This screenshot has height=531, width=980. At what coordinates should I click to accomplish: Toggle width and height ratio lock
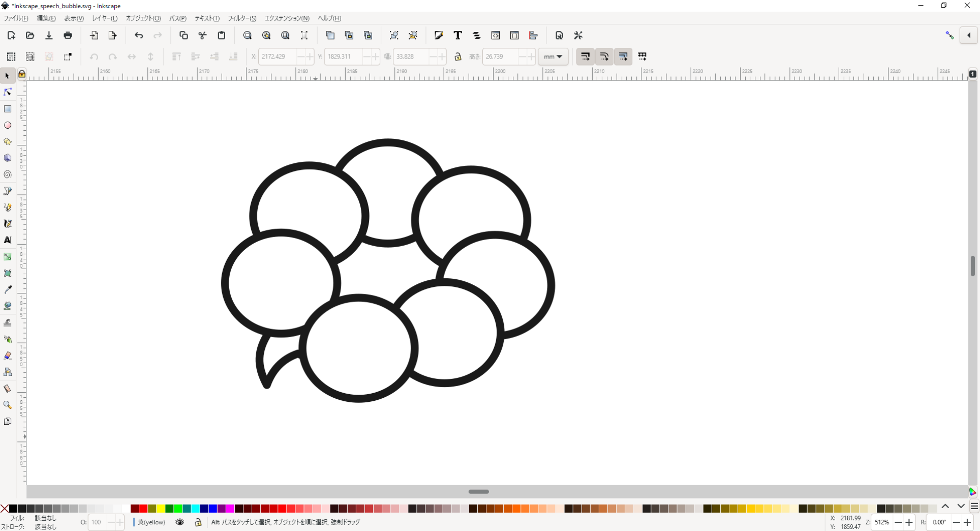click(x=457, y=56)
